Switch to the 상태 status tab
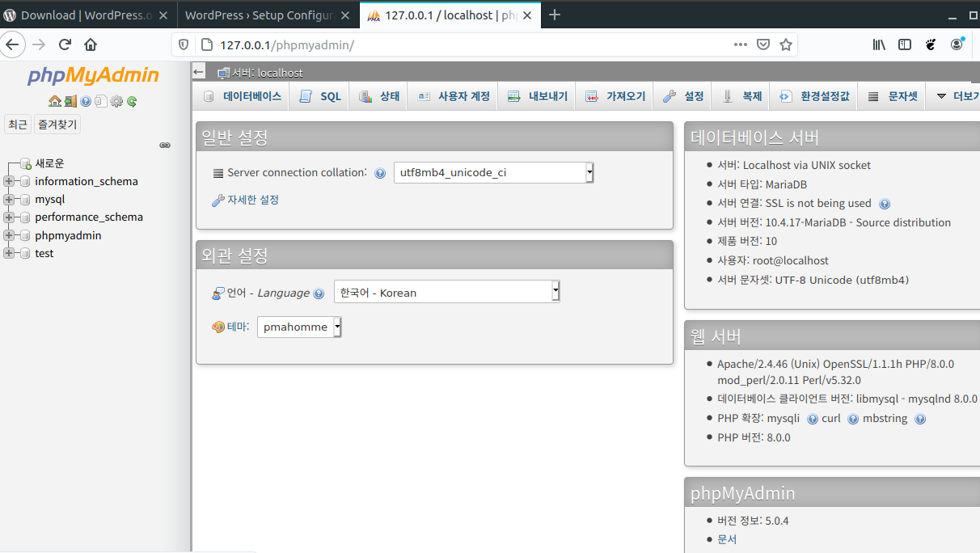The width and height of the screenshot is (980, 553). coord(378,96)
